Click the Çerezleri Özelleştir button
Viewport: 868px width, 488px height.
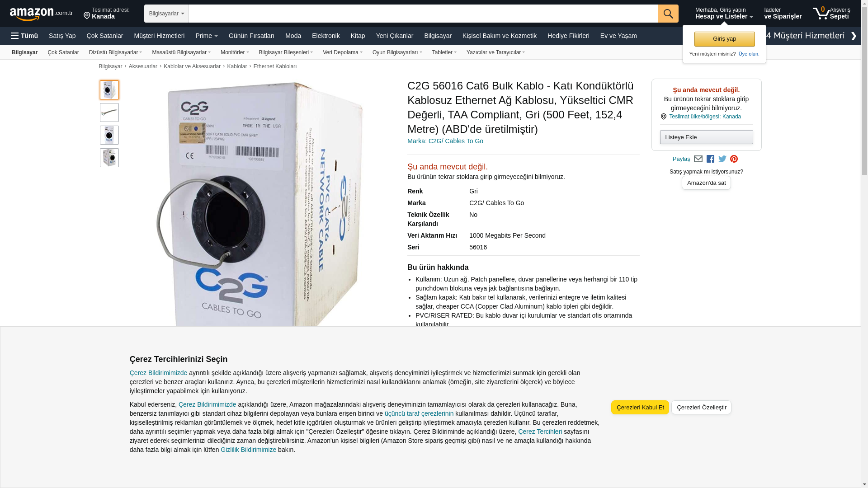coord(701,407)
